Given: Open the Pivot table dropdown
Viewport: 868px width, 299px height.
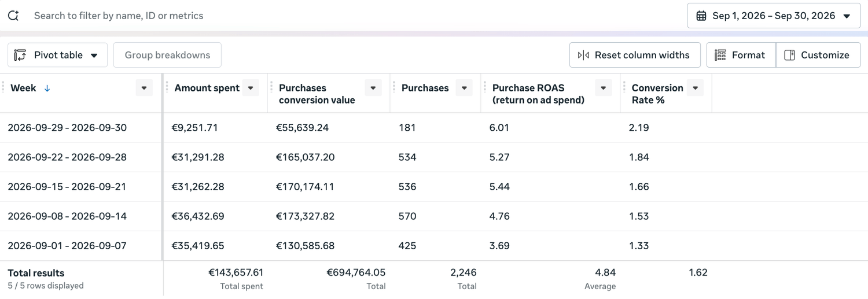Looking at the screenshot, I should [57, 55].
